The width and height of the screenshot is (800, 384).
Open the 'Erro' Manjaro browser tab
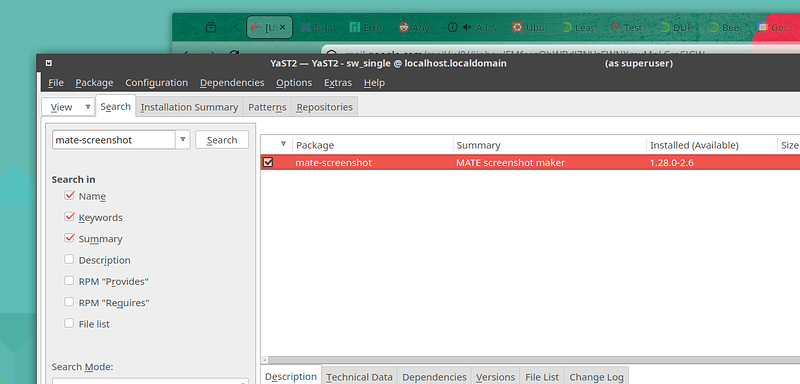pyautogui.click(x=366, y=28)
